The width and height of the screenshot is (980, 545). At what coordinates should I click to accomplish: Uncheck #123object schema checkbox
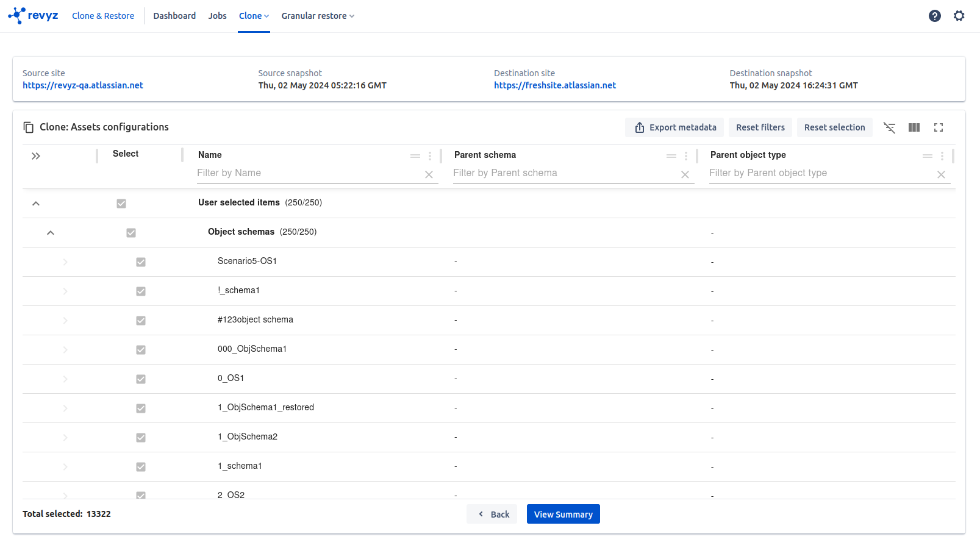coord(141,321)
